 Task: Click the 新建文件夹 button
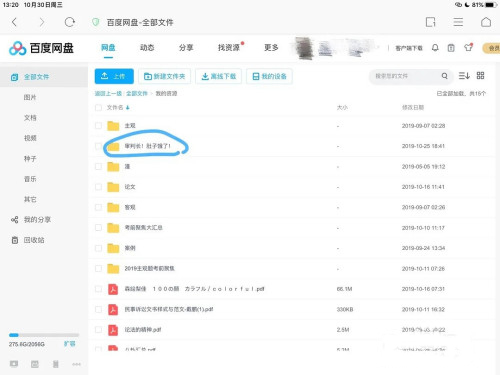(164, 76)
